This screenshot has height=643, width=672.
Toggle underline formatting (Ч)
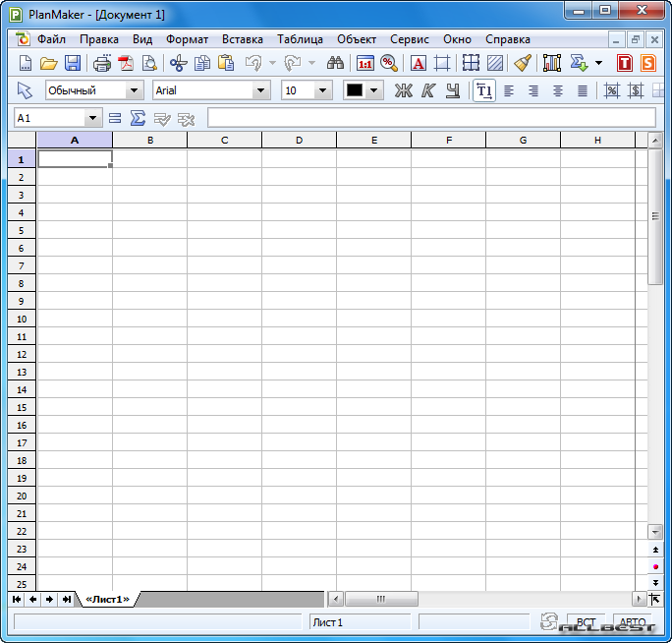point(453,90)
